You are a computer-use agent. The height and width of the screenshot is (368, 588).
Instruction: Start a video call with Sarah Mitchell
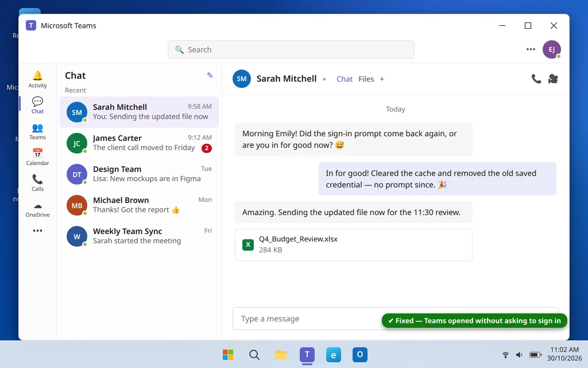coord(553,79)
